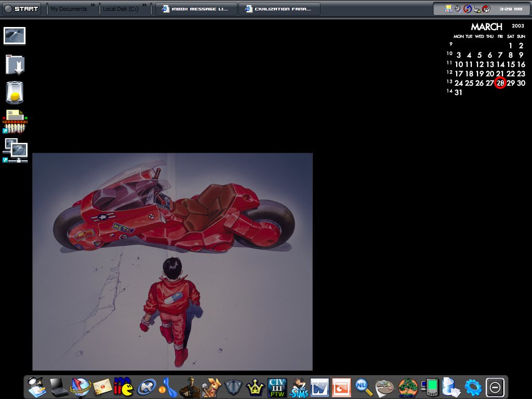Click the minus-in-circle icon at dock end
The image size is (532, 399).
click(x=495, y=387)
